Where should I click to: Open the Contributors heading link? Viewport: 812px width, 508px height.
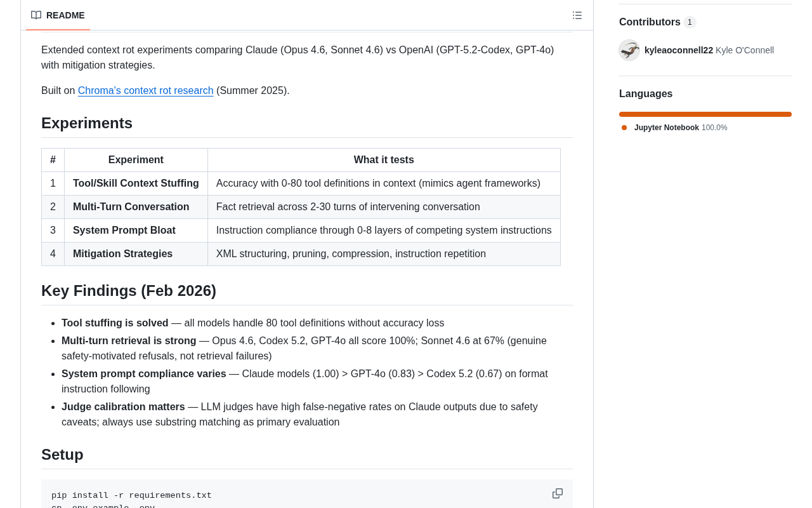tap(650, 22)
